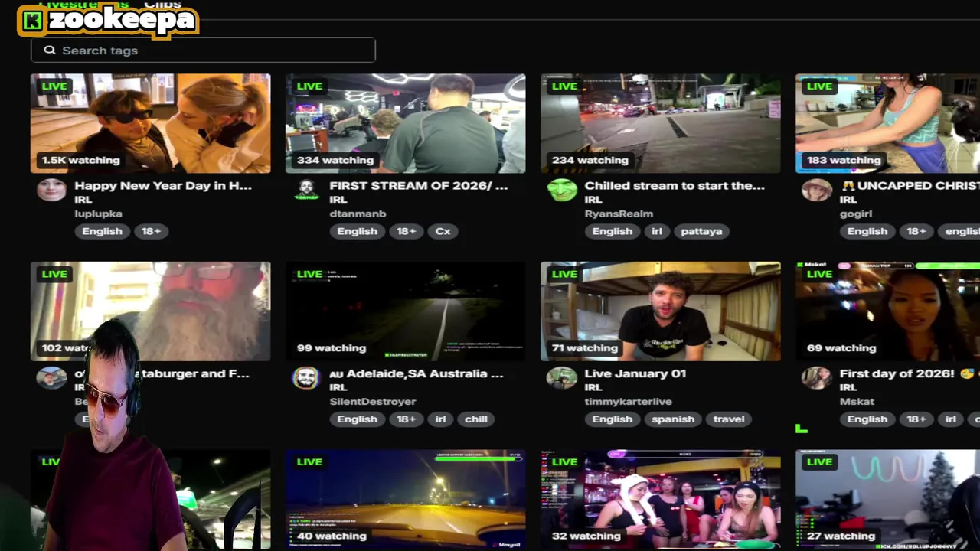Select 18+ tag under SilentDestroyer
Screen dimensions: 980x551
pyautogui.click(x=406, y=419)
